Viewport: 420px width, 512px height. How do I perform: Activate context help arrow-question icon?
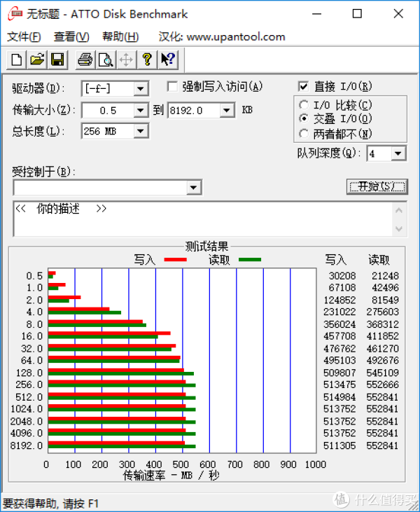pos(168,60)
